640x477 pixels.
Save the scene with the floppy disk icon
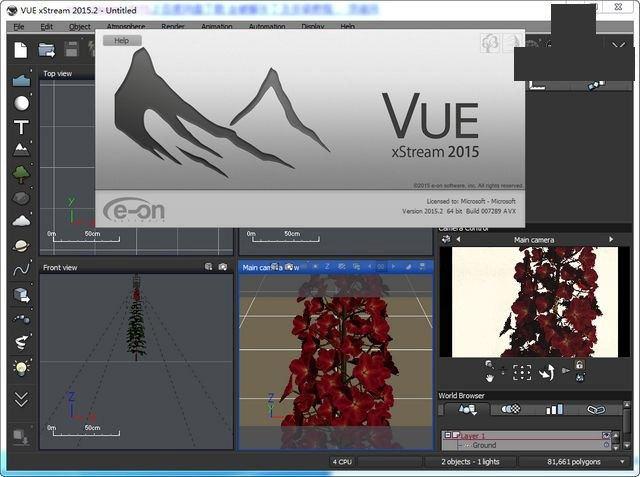click(71, 49)
